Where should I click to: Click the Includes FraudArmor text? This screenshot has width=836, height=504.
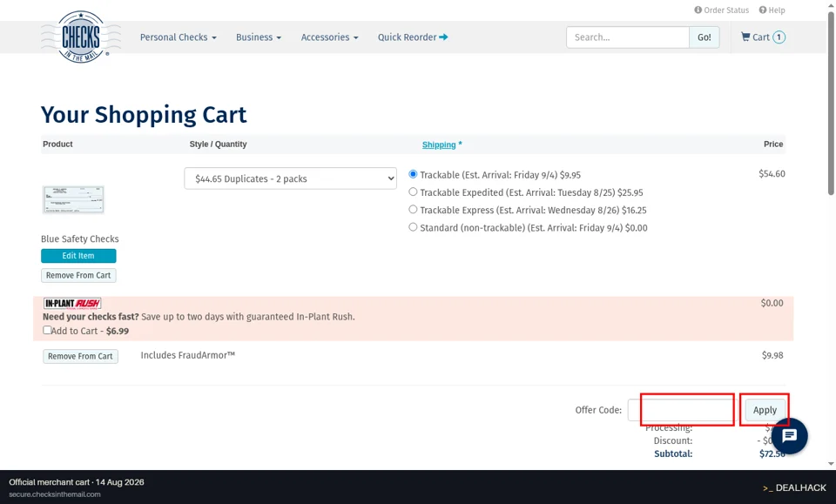[x=188, y=355]
